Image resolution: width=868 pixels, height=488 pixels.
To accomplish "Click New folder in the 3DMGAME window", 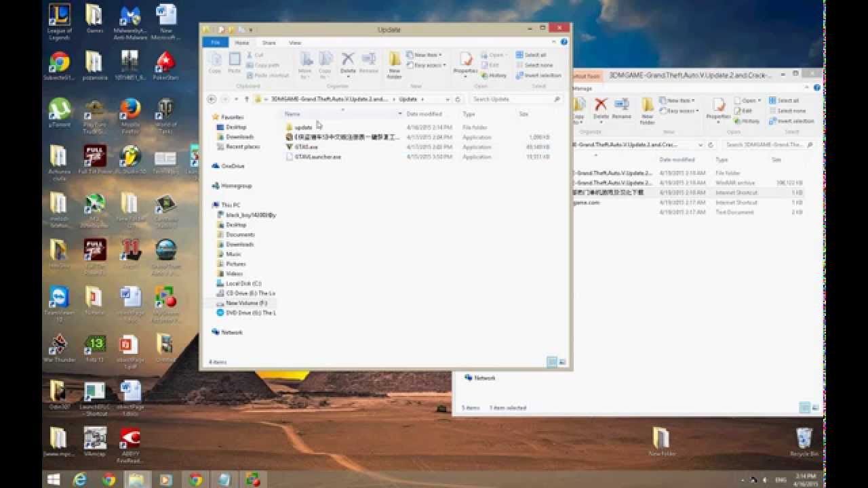I will [x=648, y=110].
